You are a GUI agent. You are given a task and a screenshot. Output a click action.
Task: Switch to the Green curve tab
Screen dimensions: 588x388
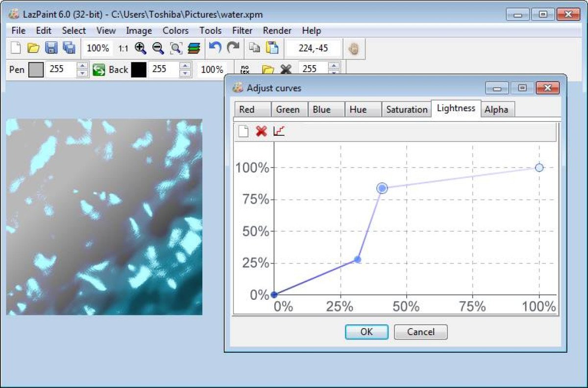(289, 110)
